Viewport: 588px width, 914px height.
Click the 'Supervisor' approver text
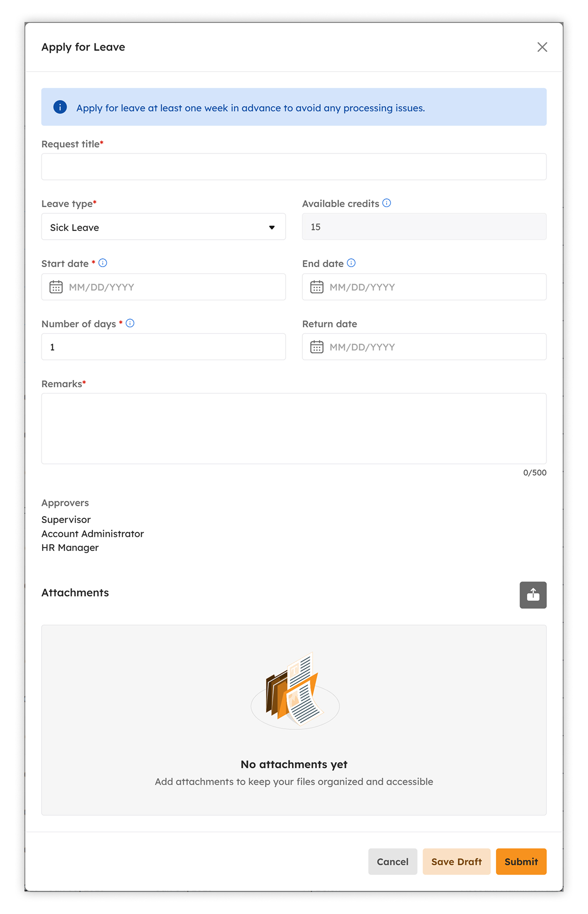(66, 519)
